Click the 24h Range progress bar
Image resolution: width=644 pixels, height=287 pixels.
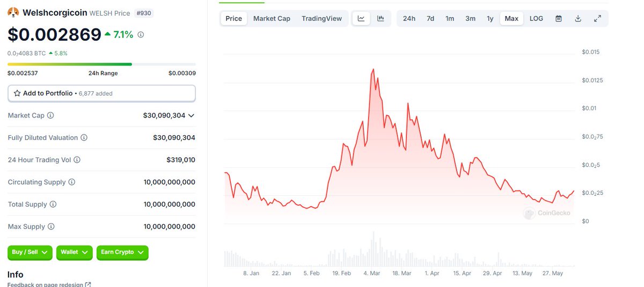coord(101,64)
